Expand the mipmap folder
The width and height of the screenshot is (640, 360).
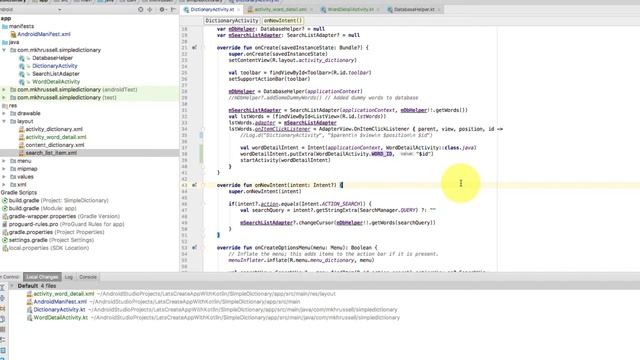click(x=4, y=169)
